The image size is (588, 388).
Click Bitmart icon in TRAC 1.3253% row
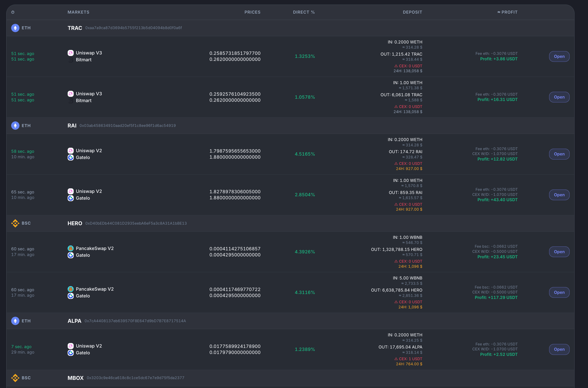tap(71, 60)
